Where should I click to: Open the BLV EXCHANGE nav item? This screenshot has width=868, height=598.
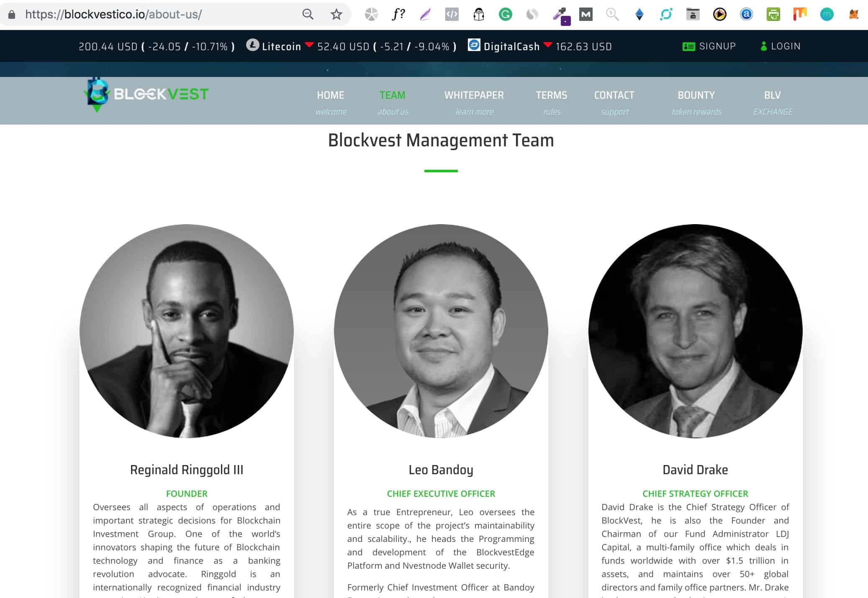[x=773, y=102]
